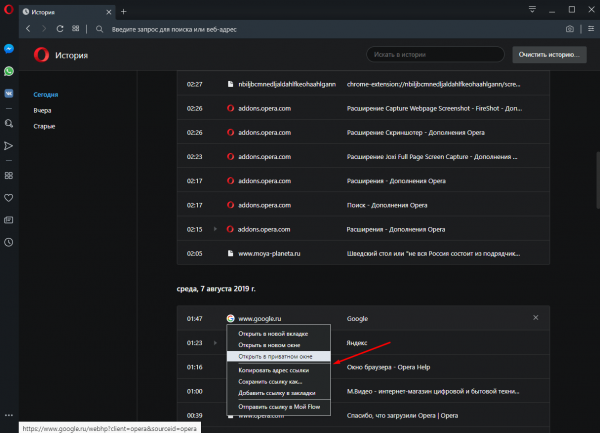Image resolution: width=600 pixels, height=433 pixels.
Task: Open personal news icon in sidebar
Action: pos(8,220)
